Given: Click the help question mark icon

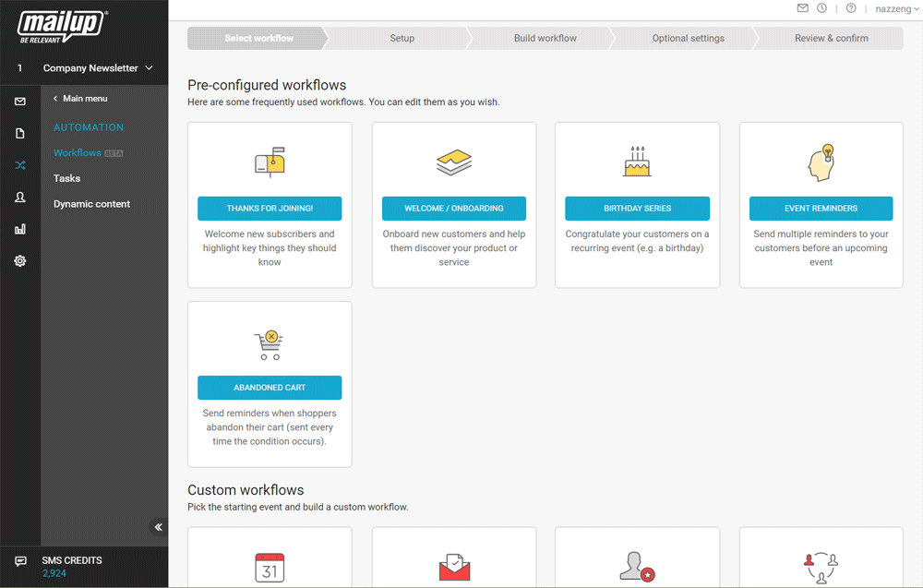Looking at the screenshot, I should pos(851,8).
